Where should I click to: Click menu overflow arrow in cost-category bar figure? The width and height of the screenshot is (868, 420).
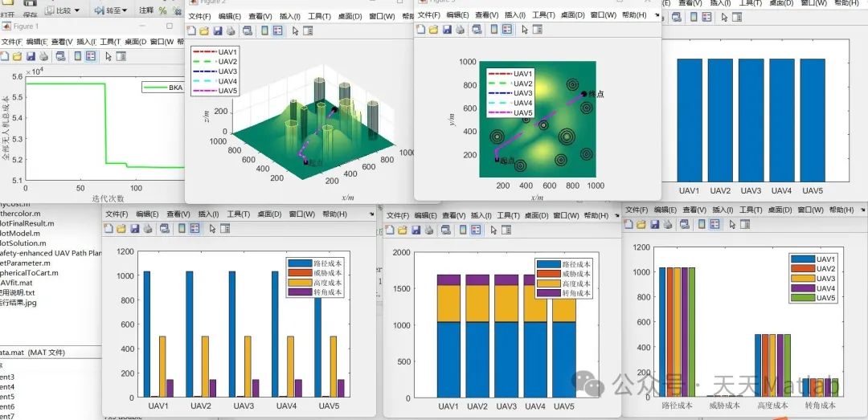coord(862,210)
